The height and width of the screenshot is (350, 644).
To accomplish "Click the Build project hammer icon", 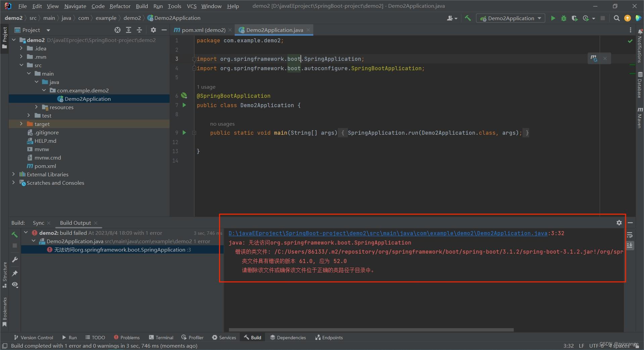I will click(468, 18).
